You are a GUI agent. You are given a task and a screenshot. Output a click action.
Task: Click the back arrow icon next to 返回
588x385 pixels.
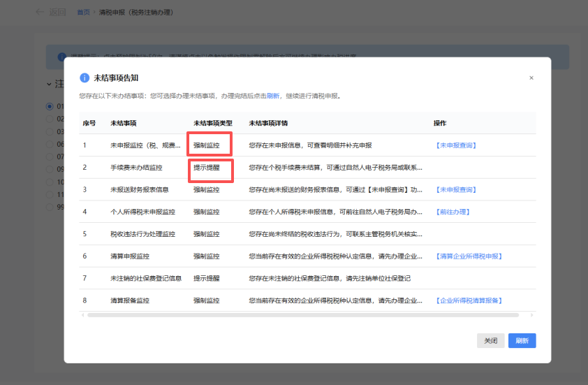point(40,12)
